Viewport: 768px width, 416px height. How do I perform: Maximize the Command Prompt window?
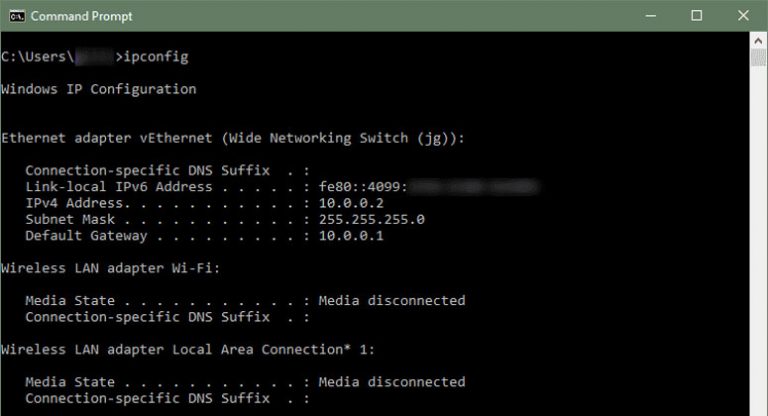(696, 16)
